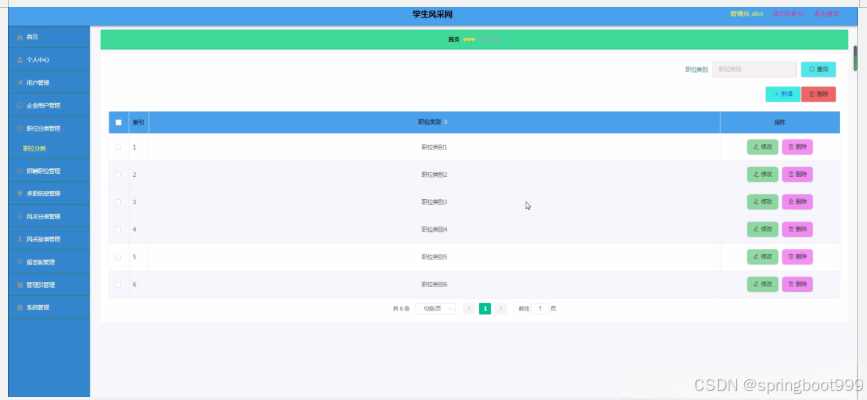Focus the 职位类别 search input field

click(754, 69)
